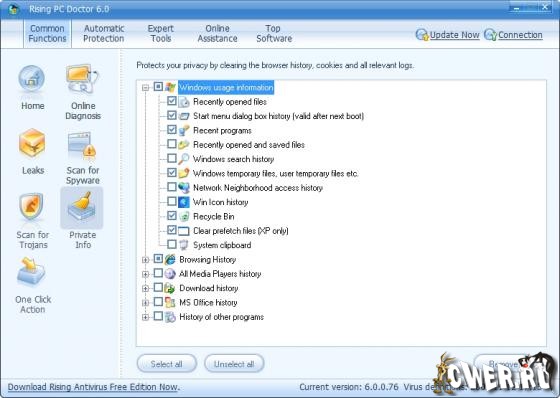560x398 pixels.
Task: Open One Click Action
Action: (31, 272)
